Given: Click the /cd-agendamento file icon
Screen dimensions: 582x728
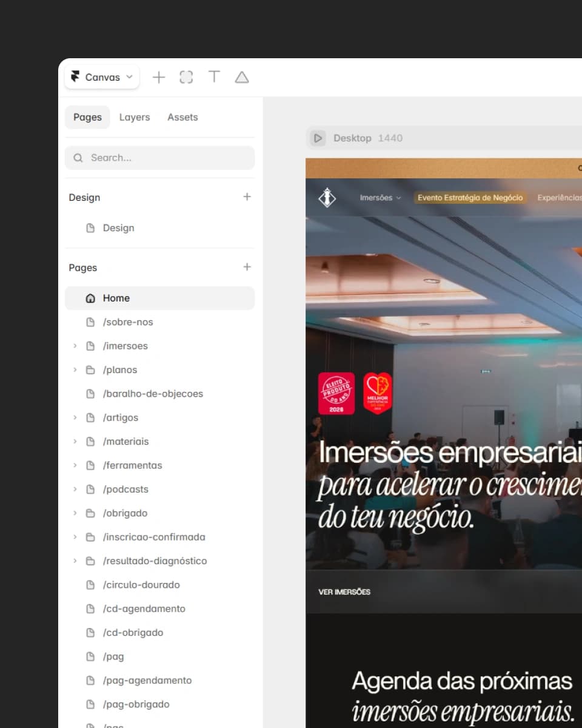Looking at the screenshot, I should click(x=90, y=608).
